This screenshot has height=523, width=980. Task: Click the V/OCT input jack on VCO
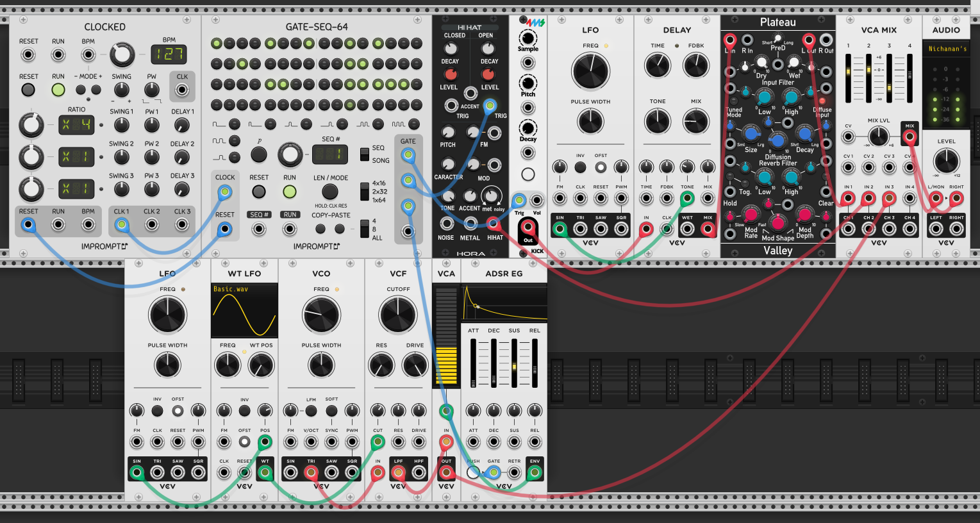[311, 442]
